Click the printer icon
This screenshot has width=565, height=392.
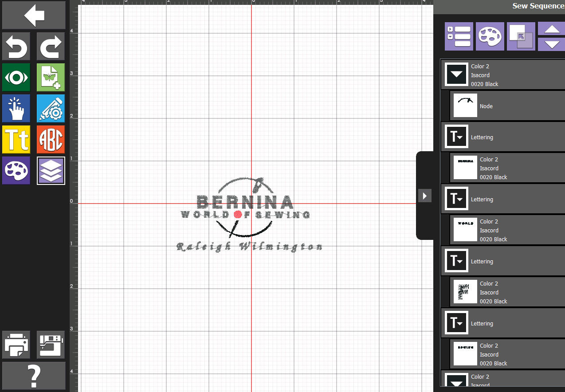pyautogui.click(x=16, y=345)
